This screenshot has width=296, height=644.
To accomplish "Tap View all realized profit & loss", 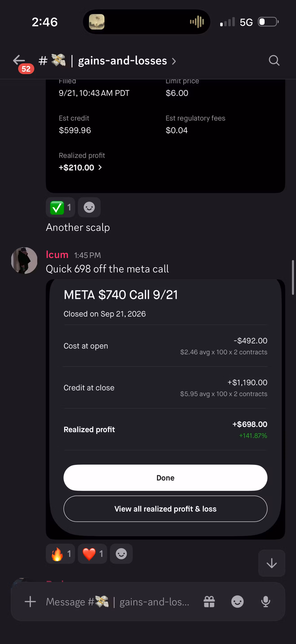I will (x=165, y=509).
